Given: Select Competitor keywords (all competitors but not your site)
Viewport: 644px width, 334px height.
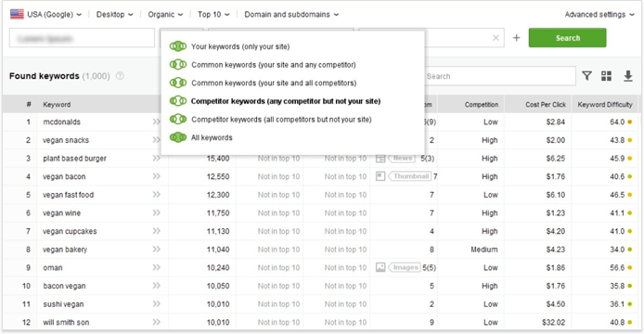Looking at the screenshot, I should [281, 120].
